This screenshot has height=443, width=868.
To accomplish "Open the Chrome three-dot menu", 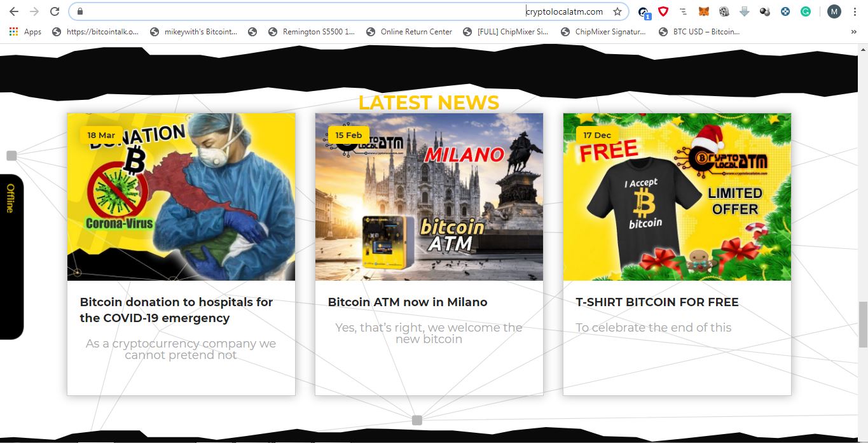I will coord(854,11).
